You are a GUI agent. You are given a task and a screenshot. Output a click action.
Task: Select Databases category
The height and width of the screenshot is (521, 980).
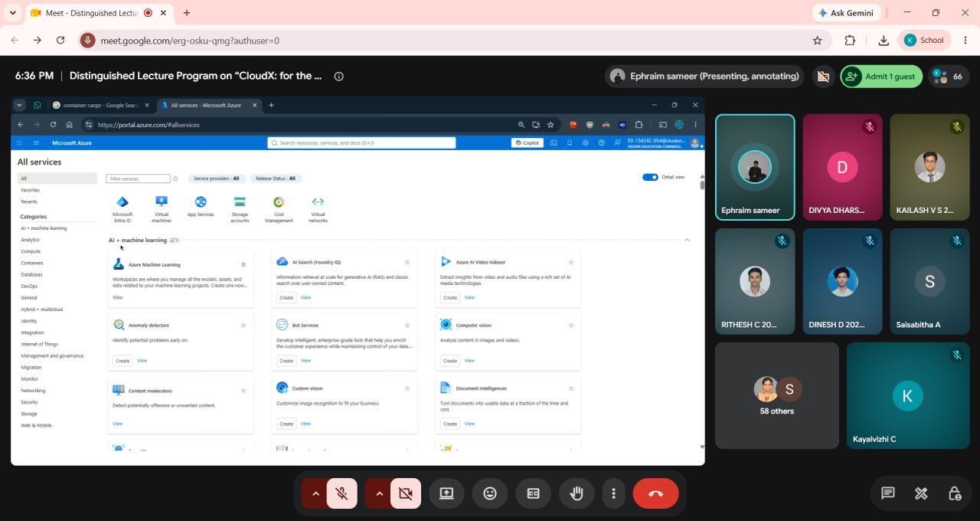point(31,274)
